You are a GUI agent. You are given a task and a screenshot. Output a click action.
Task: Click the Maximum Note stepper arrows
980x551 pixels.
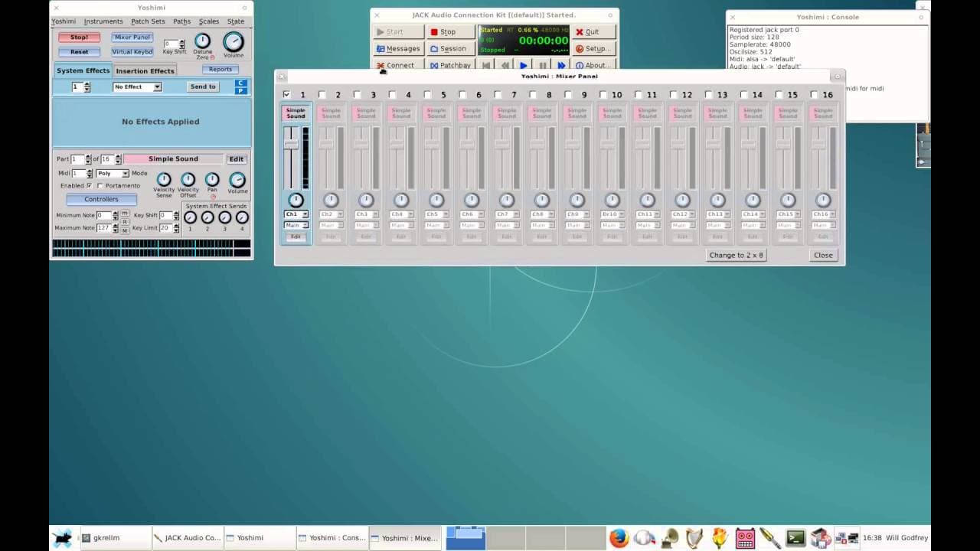click(116, 228)
